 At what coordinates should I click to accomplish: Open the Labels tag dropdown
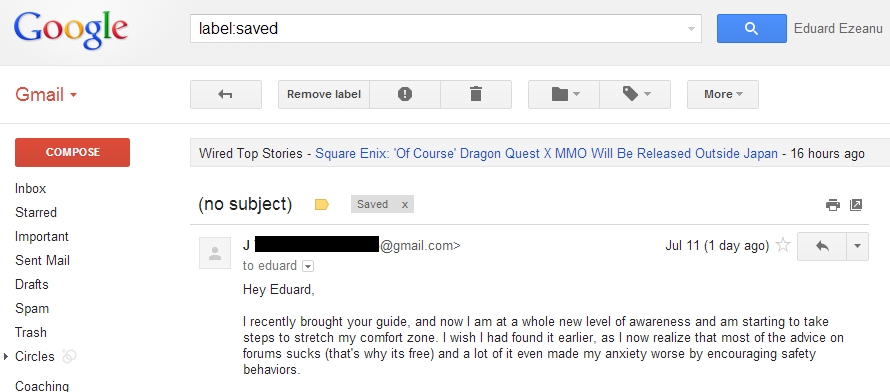click(635, 94)
